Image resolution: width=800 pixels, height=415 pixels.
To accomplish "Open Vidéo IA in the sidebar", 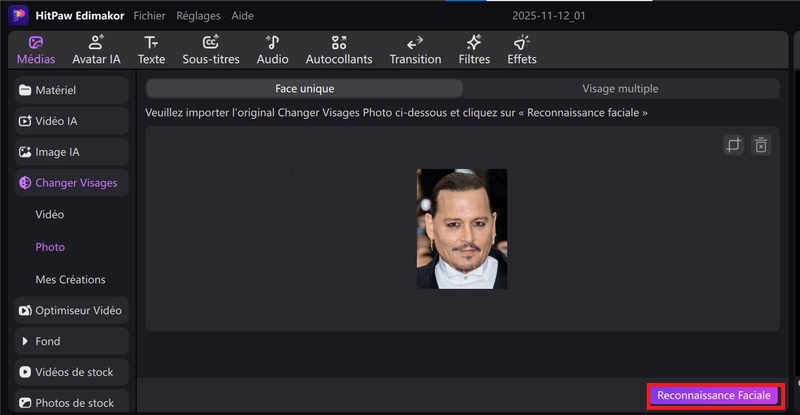I will click(72, 121).
